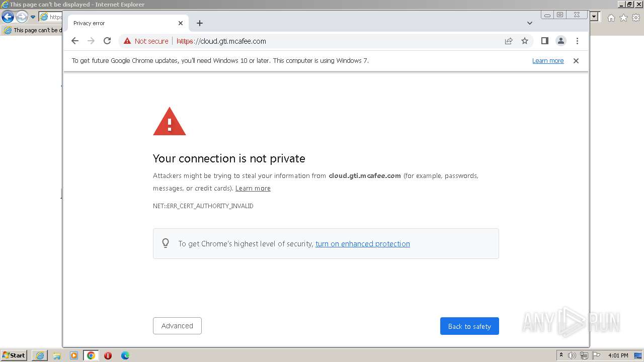This screenshot has width=644, height=362.
Task: Expand Internet Explorer's address bar dropdown
Action: pos(594,17)
